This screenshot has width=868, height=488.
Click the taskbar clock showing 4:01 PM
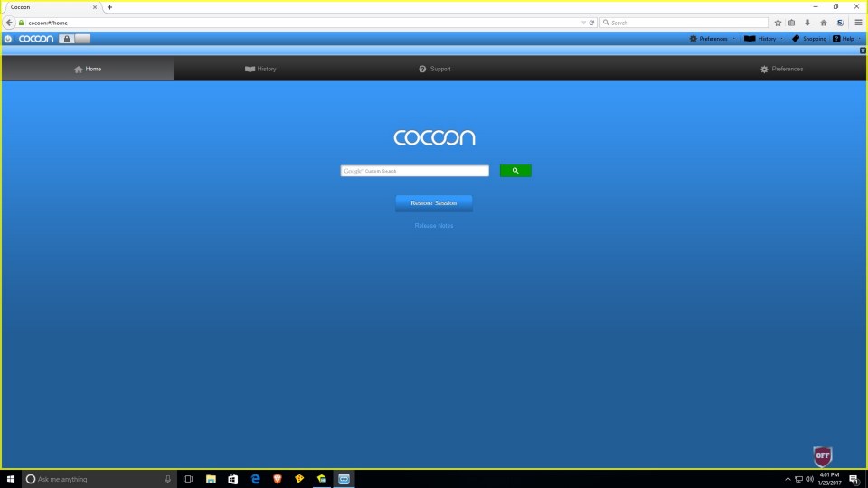(829, 479)
